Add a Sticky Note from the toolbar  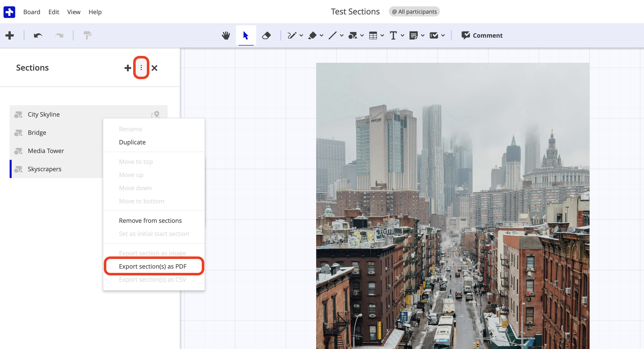point(414,35)
